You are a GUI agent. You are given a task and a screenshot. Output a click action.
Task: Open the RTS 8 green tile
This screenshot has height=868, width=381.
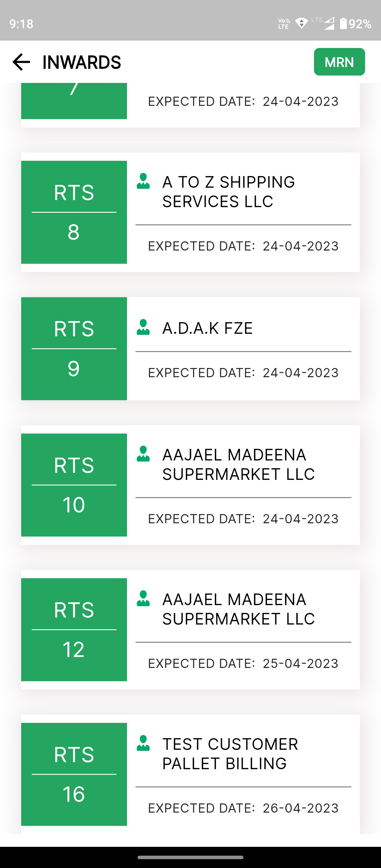coord(74,212)
